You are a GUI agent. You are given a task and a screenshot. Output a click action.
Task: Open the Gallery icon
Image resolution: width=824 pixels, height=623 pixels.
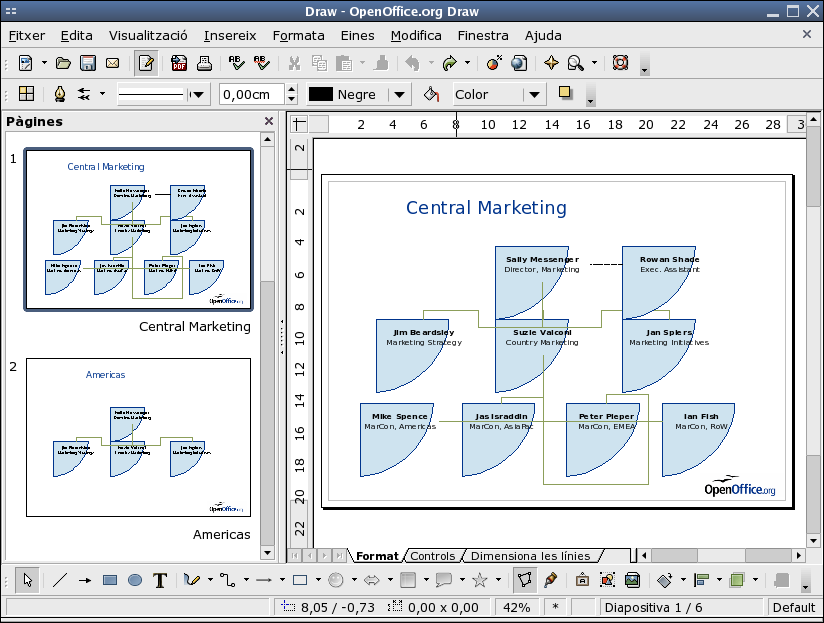pos(632,580)
